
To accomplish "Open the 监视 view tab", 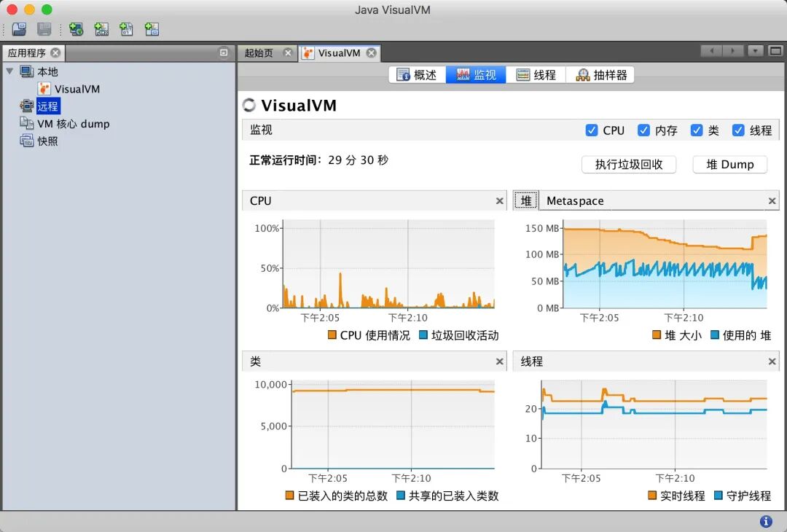I will tap(476, 75).
